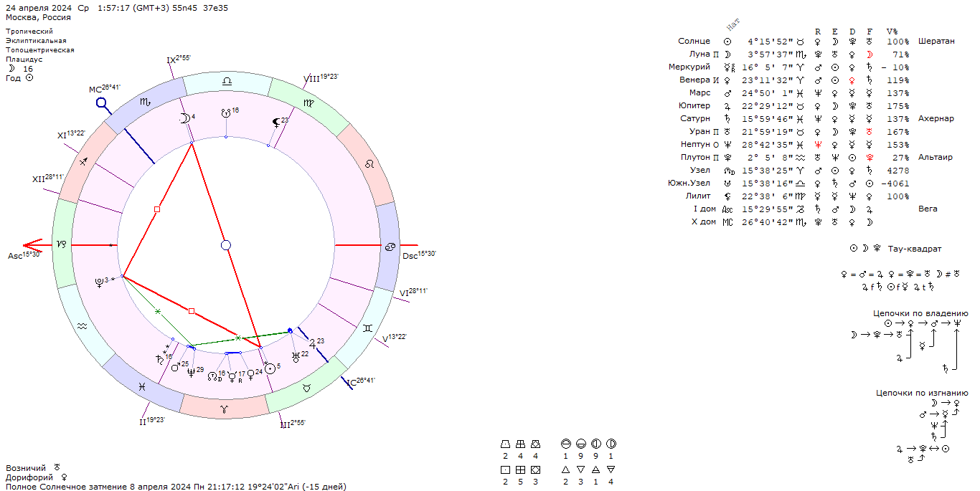Select the star name Вега
The image size is (980, 491).
click(928, 209)
